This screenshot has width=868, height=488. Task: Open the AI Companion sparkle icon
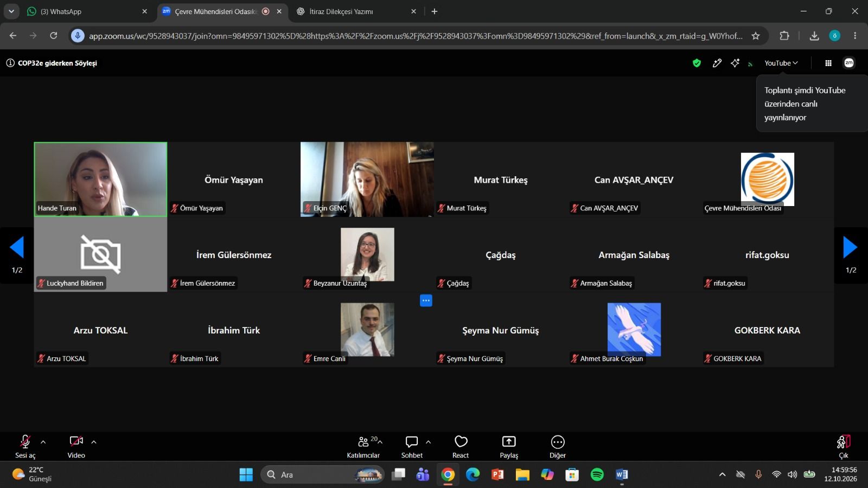coord(735,63)
